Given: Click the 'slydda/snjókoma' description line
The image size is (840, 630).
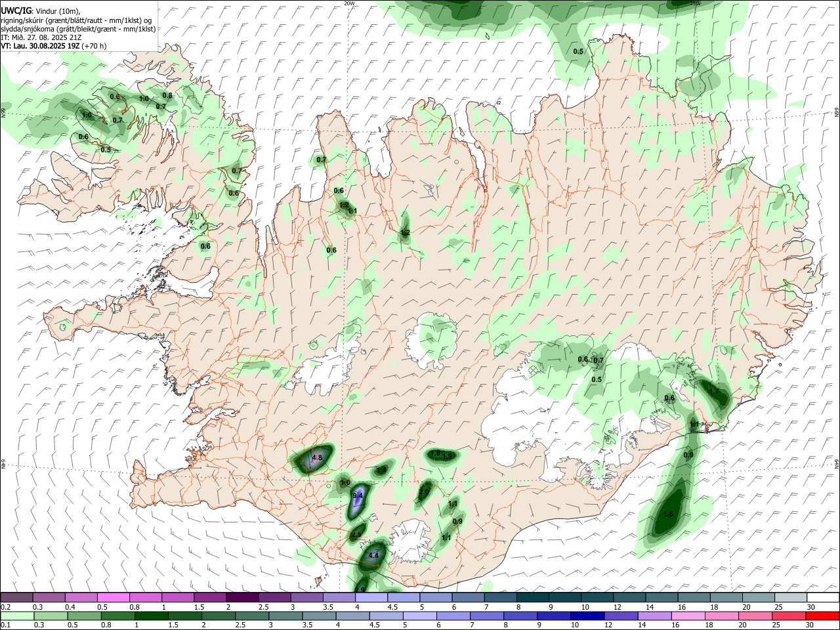Looking at the screenshot, I should 78,29.
